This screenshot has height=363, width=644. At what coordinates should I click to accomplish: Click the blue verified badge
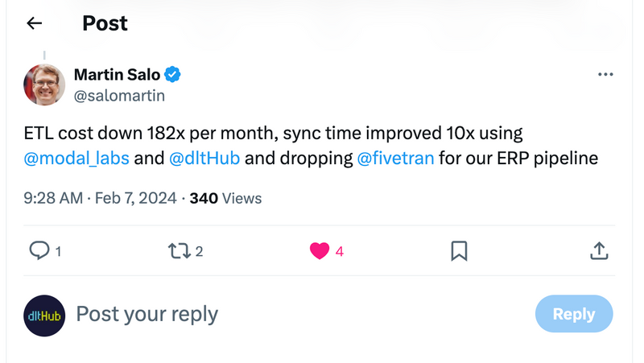[x=172, y=75]
